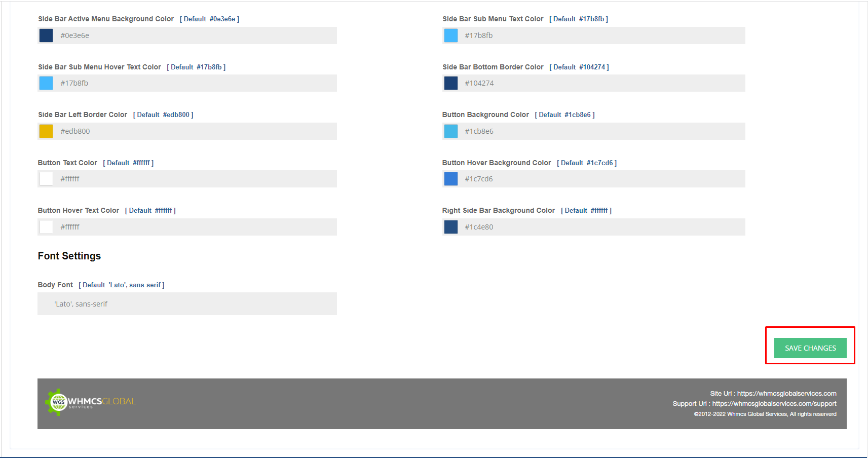Open Right Side Bar Background color swatch
The width and height of the screenshot is (868, 458).
pos(450,227)
